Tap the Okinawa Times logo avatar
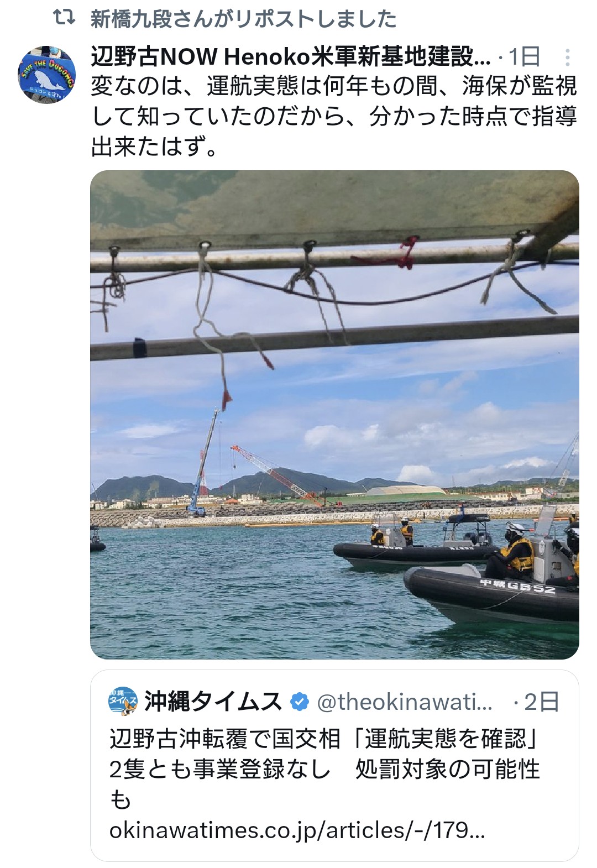The height and width of the screenshot is (868, 597). pyautogui.click(x=123, y=702)
